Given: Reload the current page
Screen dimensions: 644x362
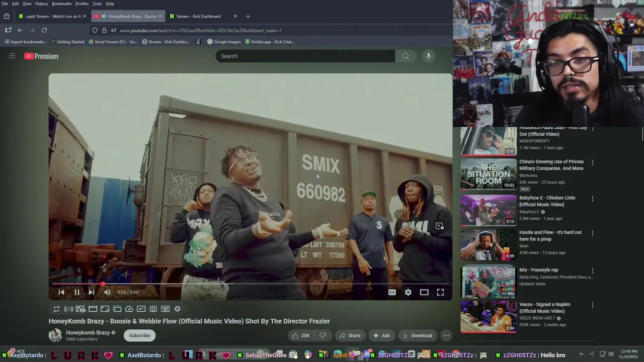Looking at the screenshot, I should pos(44,30).
